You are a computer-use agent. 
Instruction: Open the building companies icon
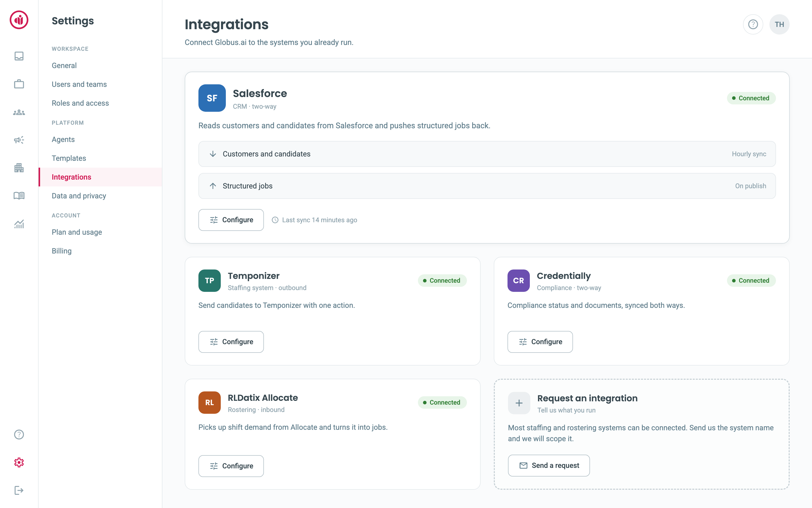pyautogui.click(x=19, y=168)
